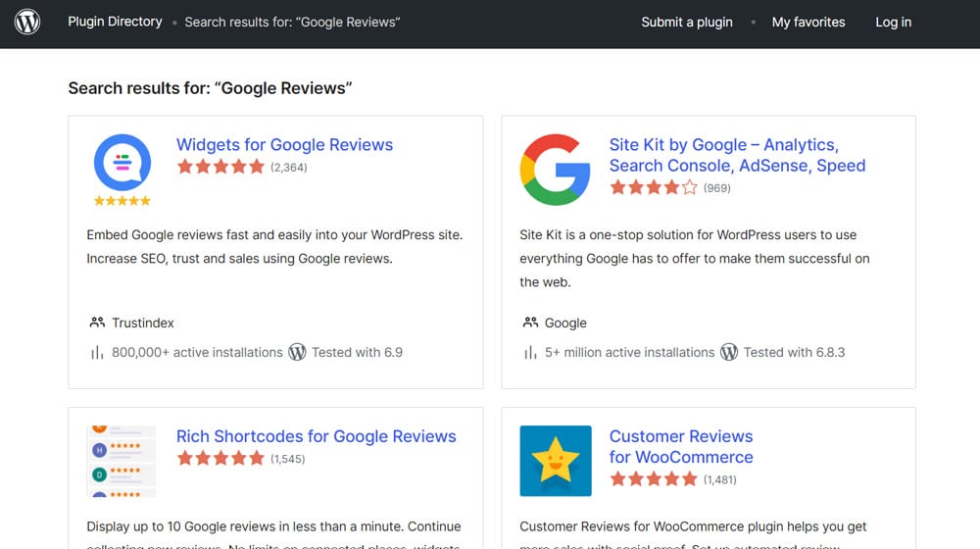Click the Google author people icon

(530, 323)
